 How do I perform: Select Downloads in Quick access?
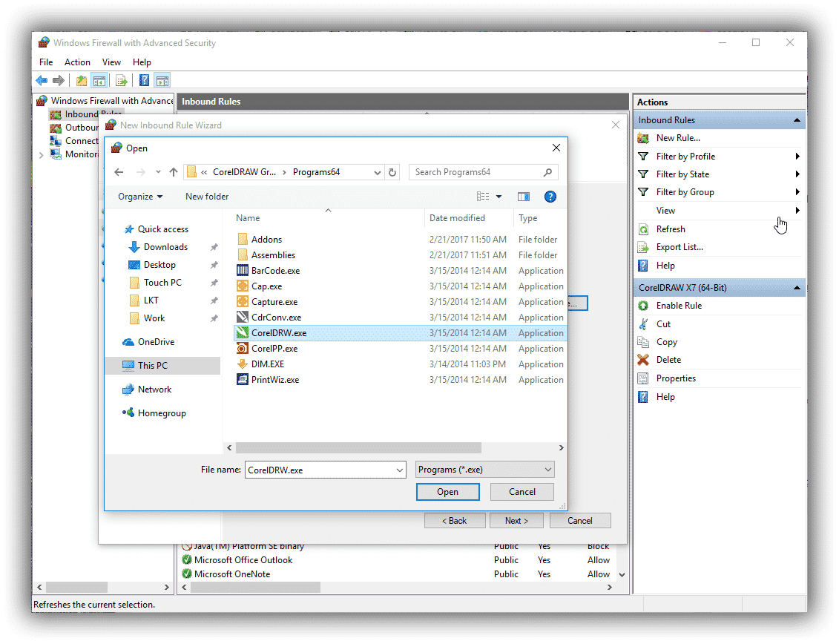(166, 247)
